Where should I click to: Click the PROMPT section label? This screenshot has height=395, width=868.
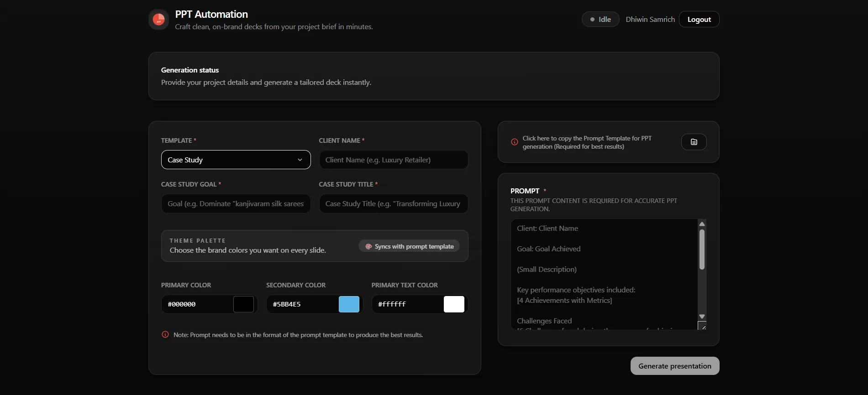point(525,191)
